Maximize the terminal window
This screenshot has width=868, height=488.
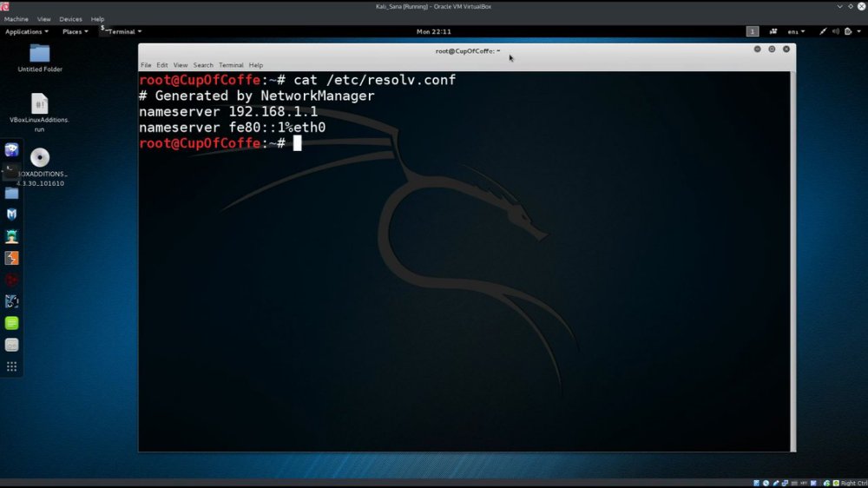click(x=772, y=49)
